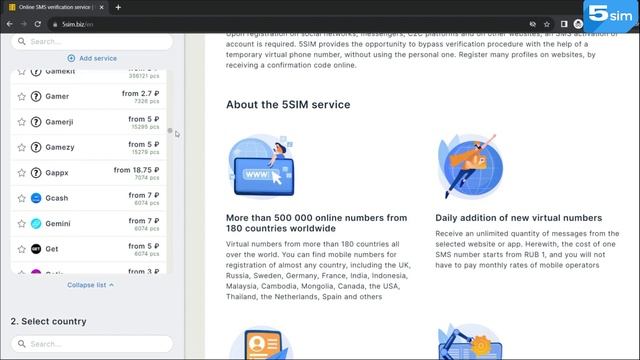Click the eye-slash icon in address bar
The width and height of the screenshot is (640, 360).
point(533,24)
